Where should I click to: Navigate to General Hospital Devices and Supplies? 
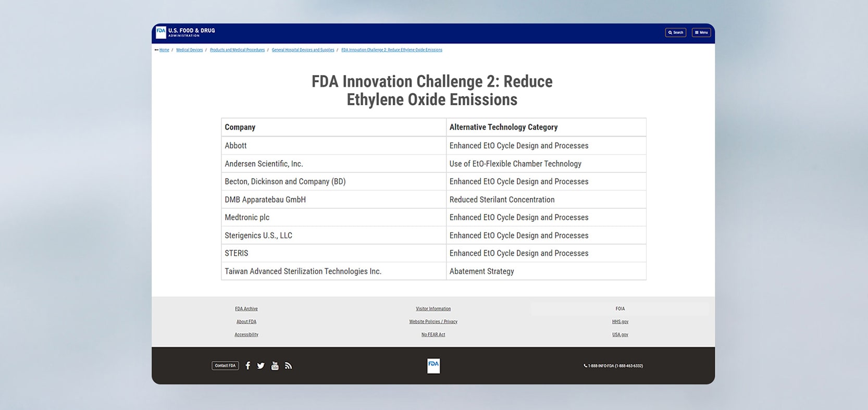(x=303, y=50)
